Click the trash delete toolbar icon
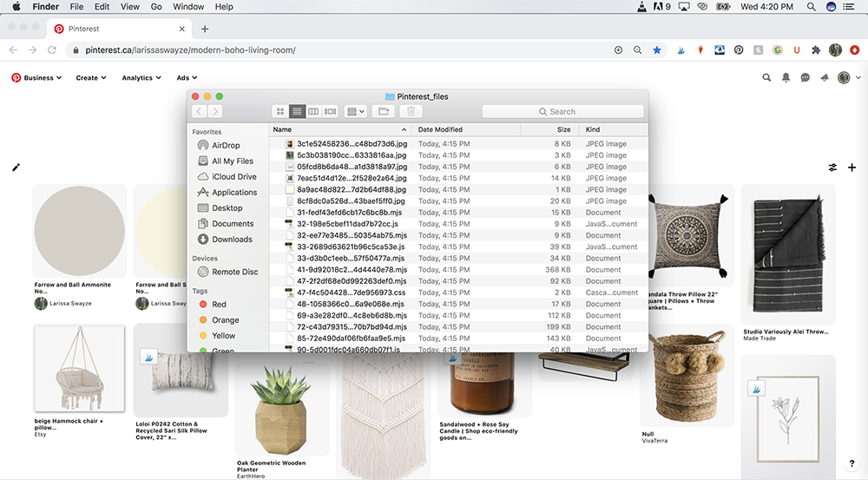868x480 pixels. pos(411,111)
